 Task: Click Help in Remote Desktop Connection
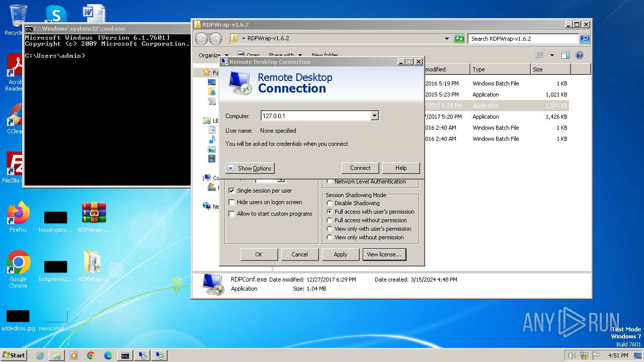click(401, 168)
